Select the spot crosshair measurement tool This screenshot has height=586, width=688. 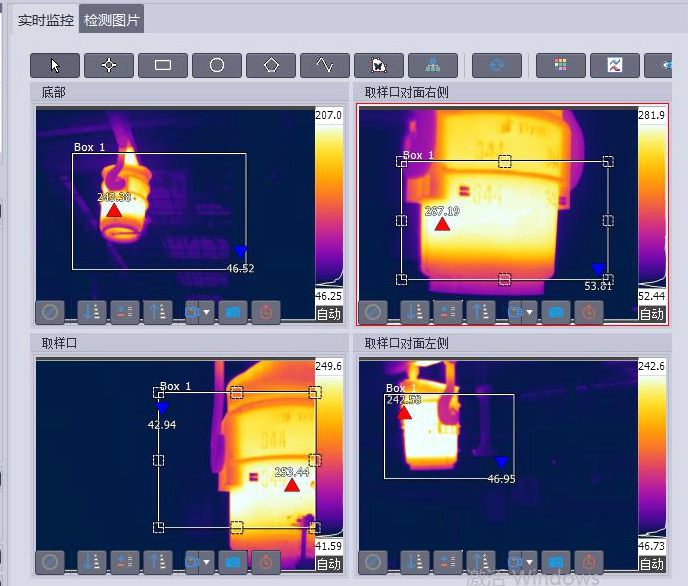[x=109, y=65]
